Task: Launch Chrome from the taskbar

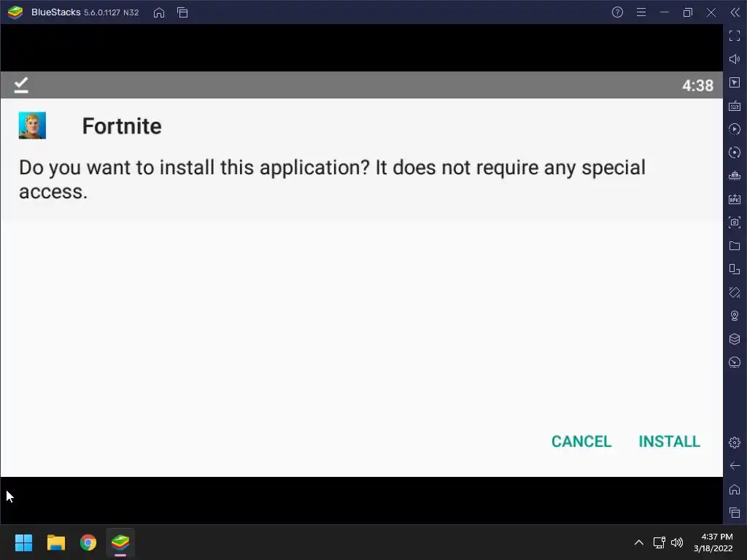Action: click(x=88, y=542)
